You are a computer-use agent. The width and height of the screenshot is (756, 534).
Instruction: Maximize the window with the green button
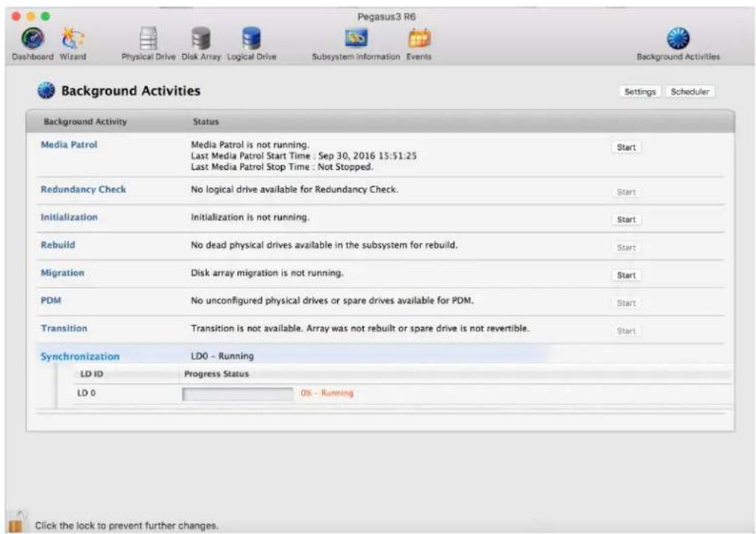[45, 16]
